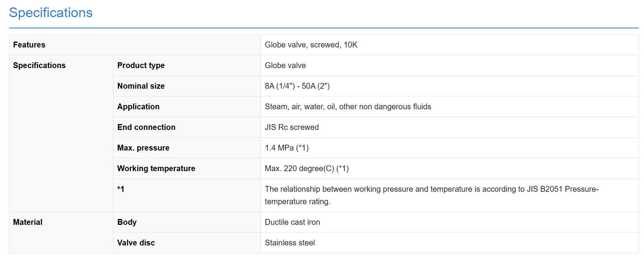Click the End connection label

146,127
